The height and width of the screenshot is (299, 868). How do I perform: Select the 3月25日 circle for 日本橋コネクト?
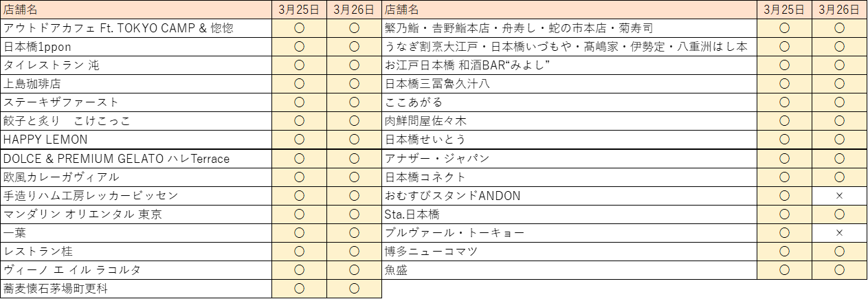(784, 177)
